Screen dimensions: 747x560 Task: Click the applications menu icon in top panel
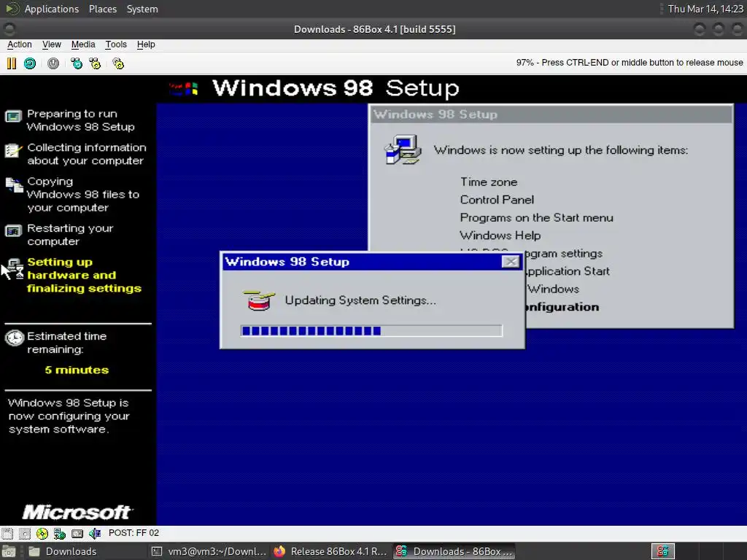12,9
